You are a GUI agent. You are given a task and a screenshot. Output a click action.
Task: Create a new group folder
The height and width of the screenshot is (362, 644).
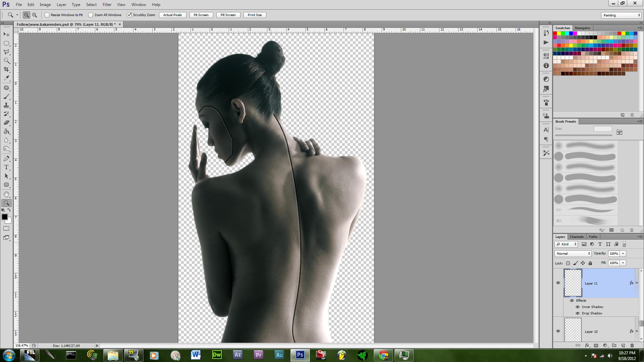point(614,345)
